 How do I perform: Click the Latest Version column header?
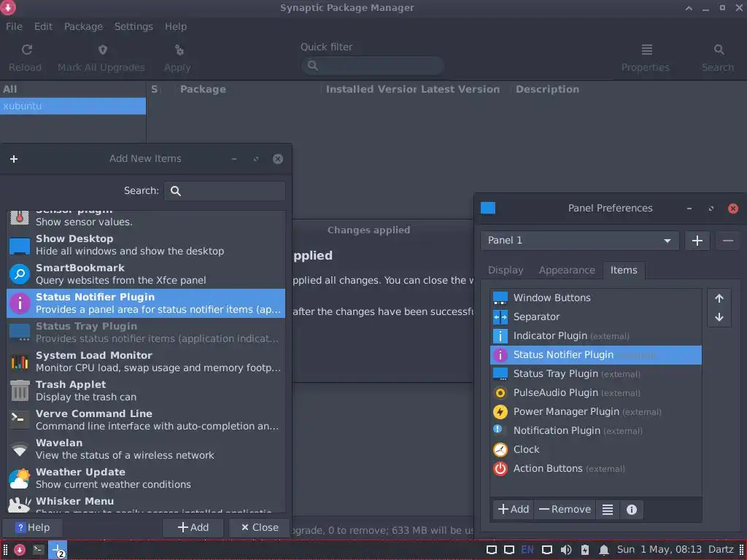(x=460, y=90)
